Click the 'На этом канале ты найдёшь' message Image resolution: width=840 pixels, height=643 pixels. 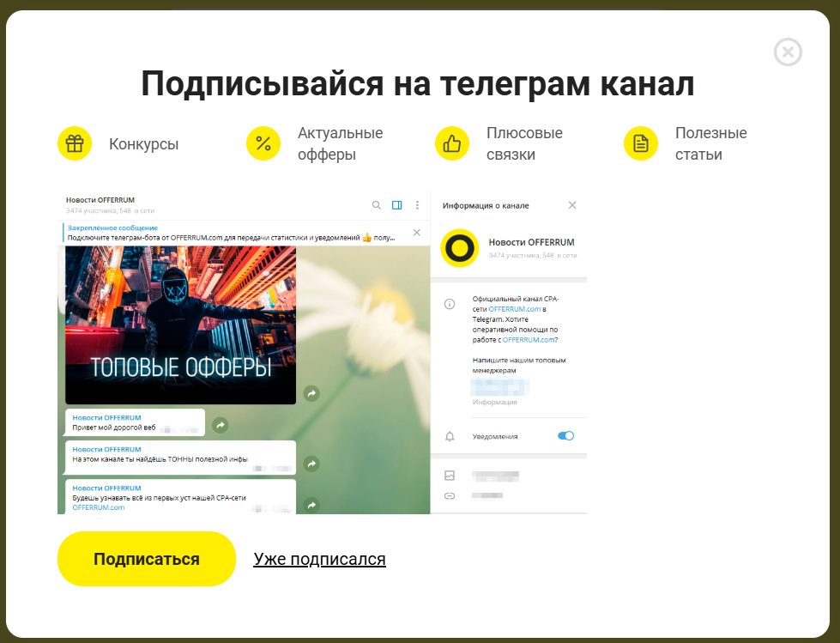point(180,458)
